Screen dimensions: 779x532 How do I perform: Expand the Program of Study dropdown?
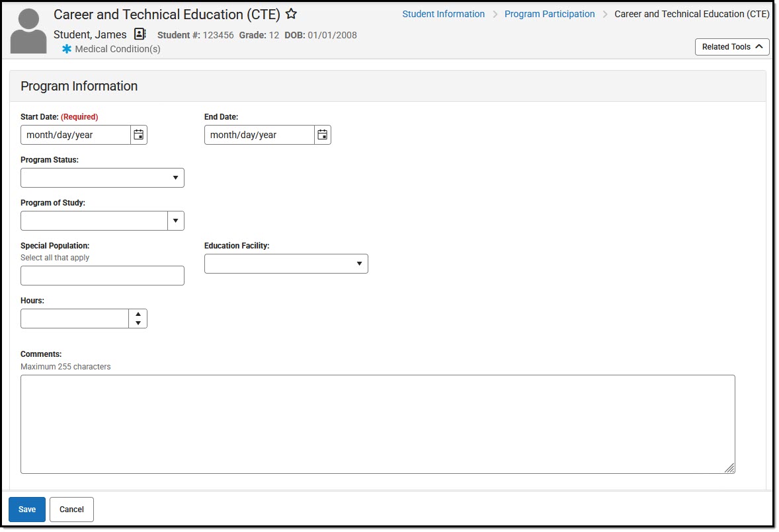[x=175, y=220]
